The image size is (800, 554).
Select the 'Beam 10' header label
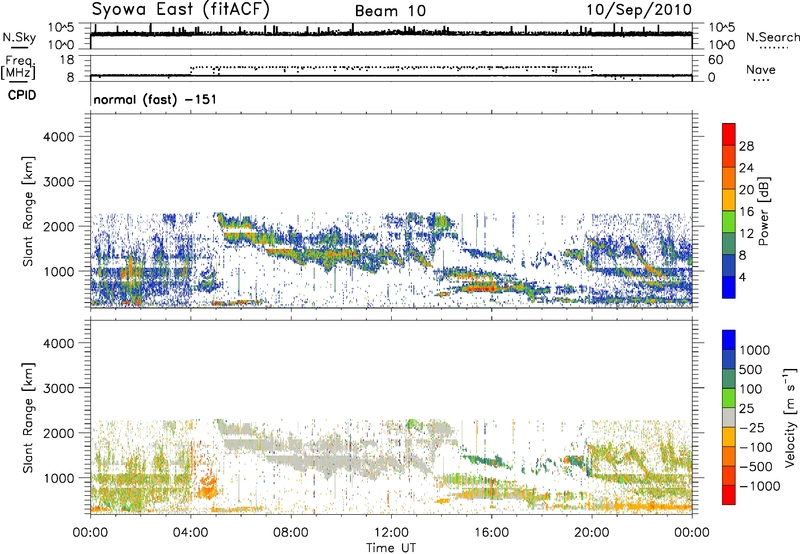pyautogui.click(x=390, y=11)
